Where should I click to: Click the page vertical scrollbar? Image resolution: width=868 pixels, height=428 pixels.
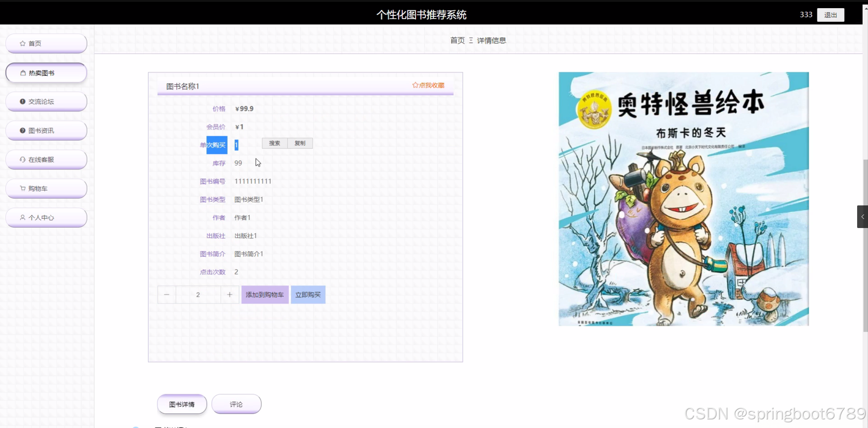tap(865, 246)
